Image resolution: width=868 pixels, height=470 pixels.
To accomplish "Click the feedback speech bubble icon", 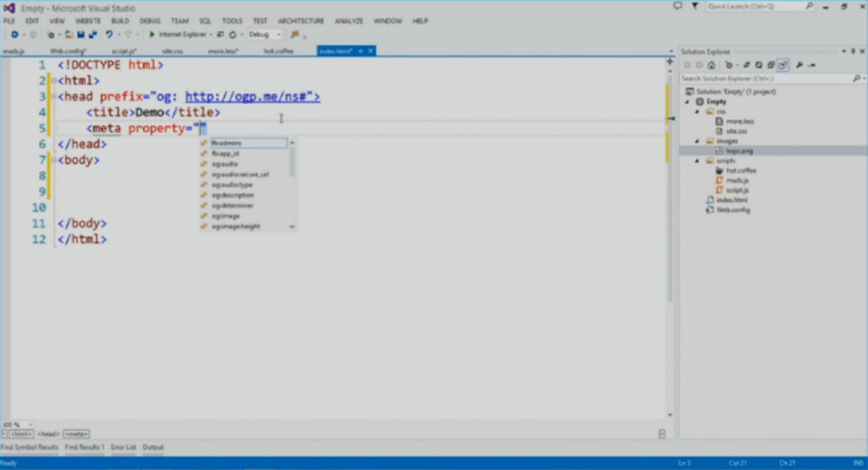I will pos(677,6).
